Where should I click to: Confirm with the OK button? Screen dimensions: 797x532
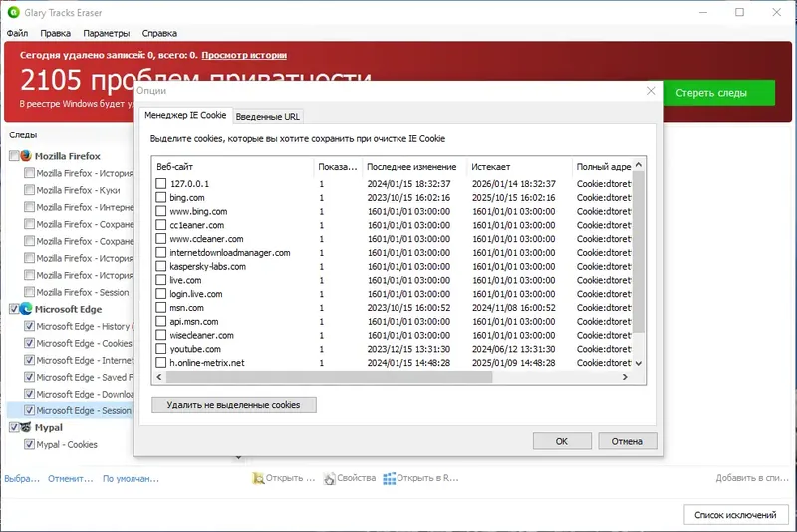[562, 441]
